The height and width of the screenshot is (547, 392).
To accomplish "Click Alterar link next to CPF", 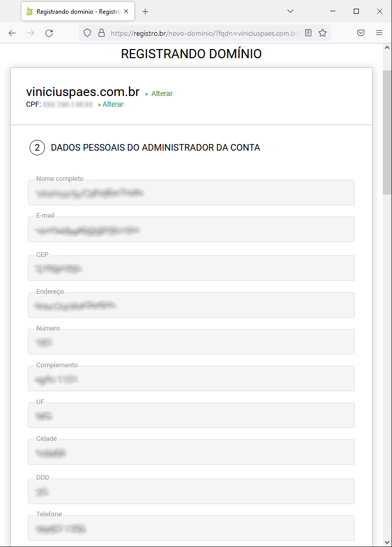I will pos(113,104).
